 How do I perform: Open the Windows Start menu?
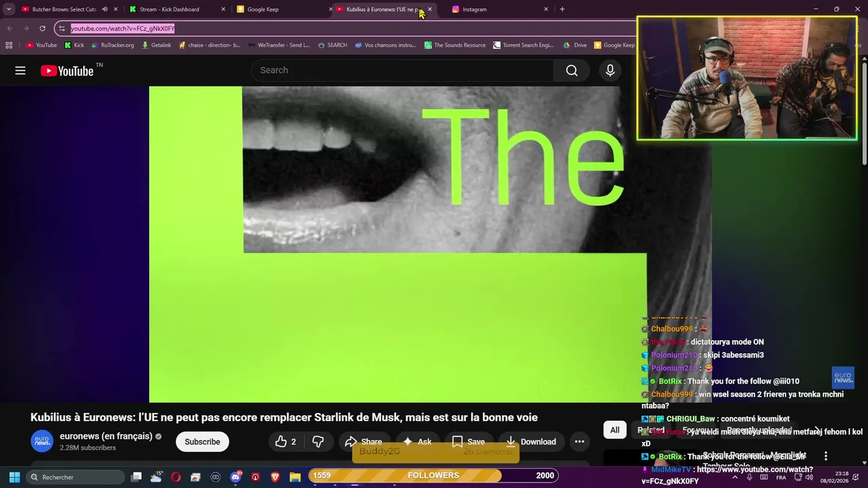pyautogui.click(x=14, y=477)
